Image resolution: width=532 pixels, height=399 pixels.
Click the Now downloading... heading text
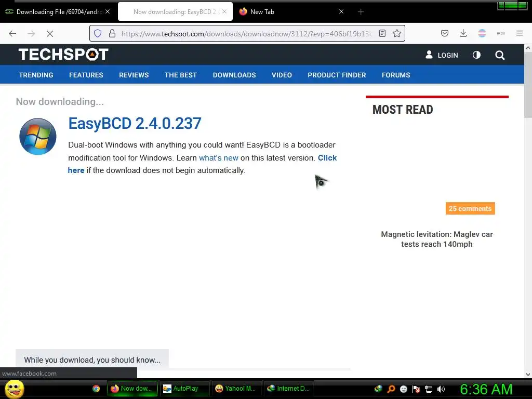pos(60,101)
